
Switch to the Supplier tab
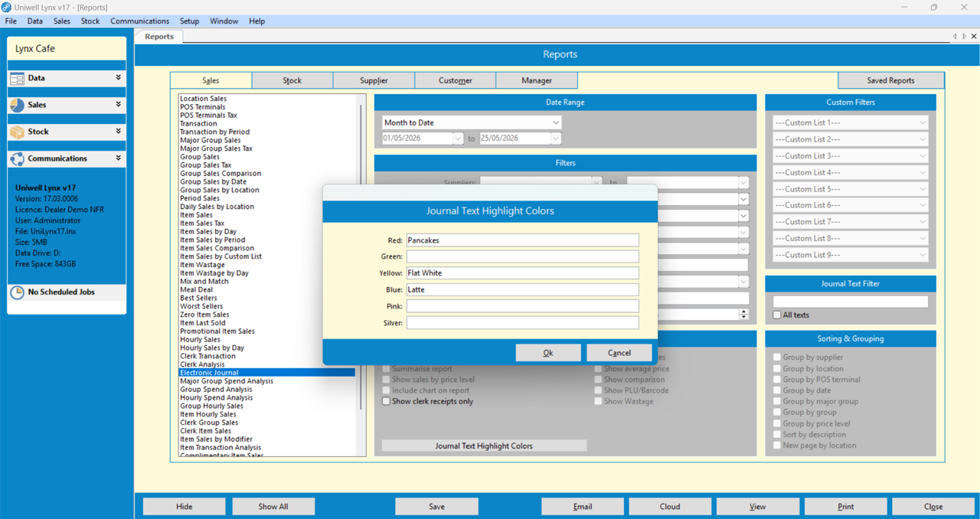(x=374, y=80)
